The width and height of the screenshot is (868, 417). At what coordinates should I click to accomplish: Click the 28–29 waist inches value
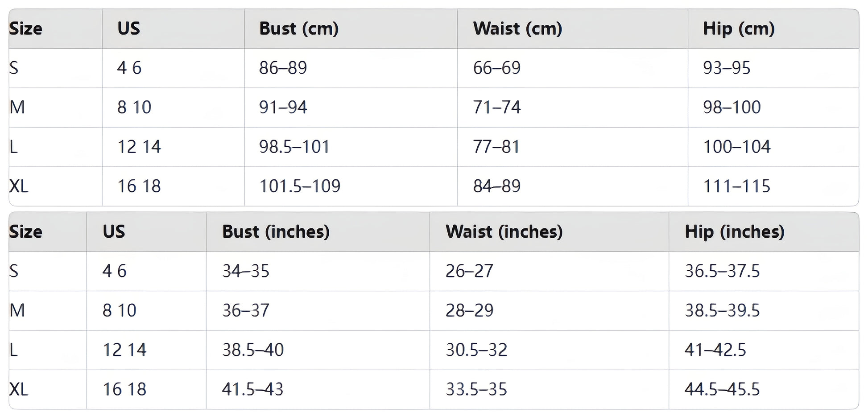click(469, 310)
